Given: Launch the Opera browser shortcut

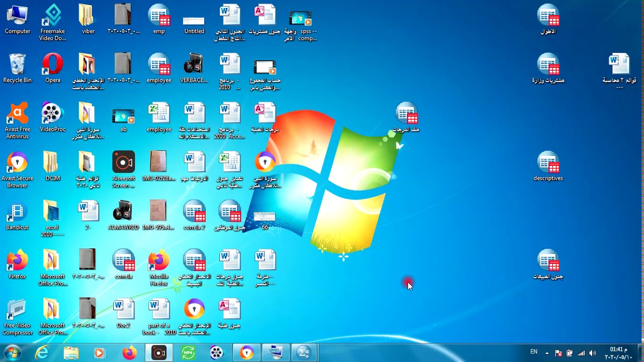Looking at the screenshot, I should click(x=53, y=68).
